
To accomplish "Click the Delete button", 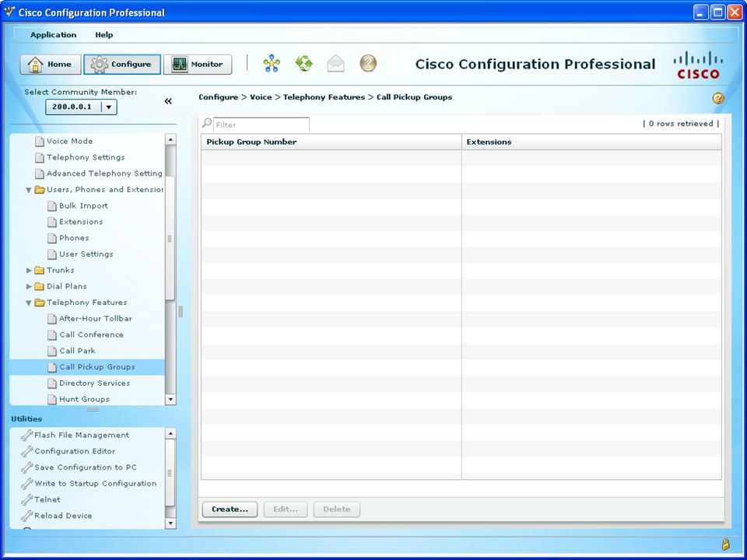I will pyautogui.click(x=337, y=509).
